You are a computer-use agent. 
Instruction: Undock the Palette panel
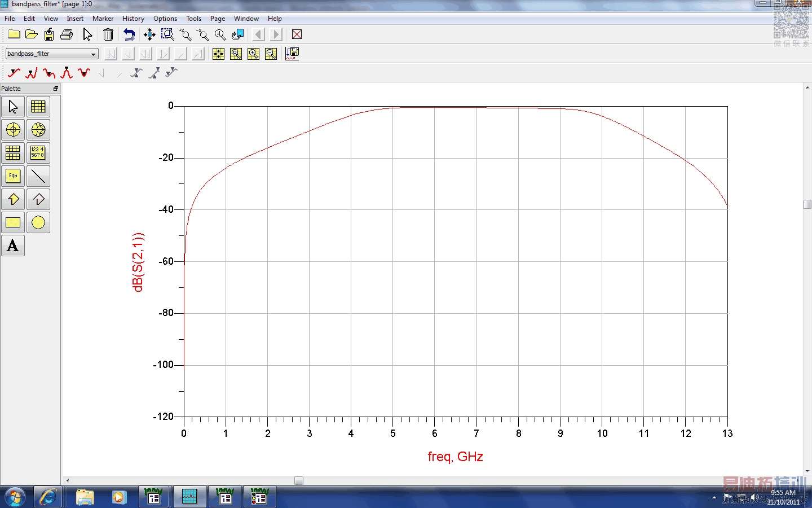pyautogui.click(x=55, y=89)
